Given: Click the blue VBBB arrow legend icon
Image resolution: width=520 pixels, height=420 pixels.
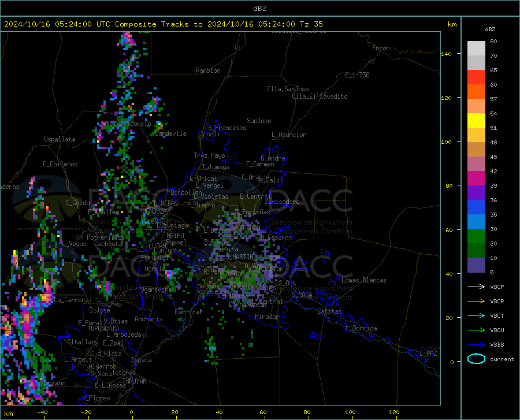Looking at the screenshot, I should point(476,344).
